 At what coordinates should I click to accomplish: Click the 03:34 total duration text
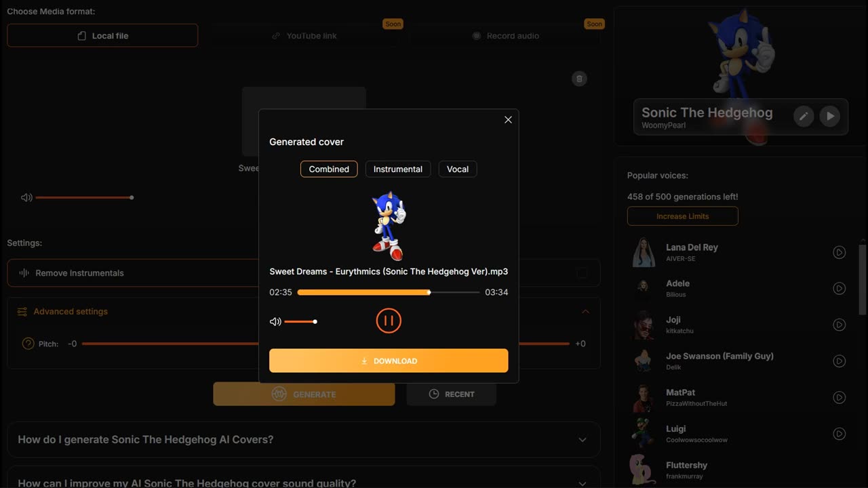click(496, 292)
